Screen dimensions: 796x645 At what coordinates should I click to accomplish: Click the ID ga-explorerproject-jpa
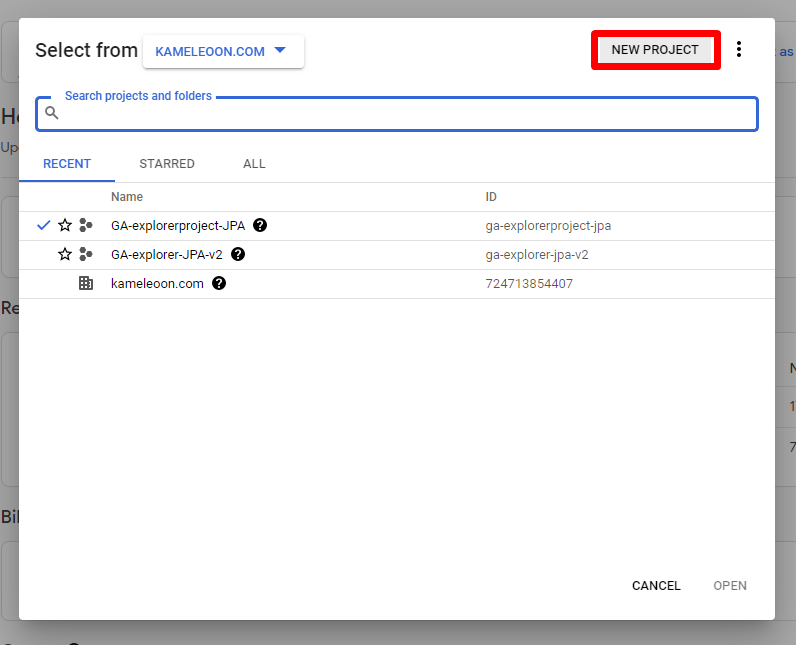pos(548,226)
